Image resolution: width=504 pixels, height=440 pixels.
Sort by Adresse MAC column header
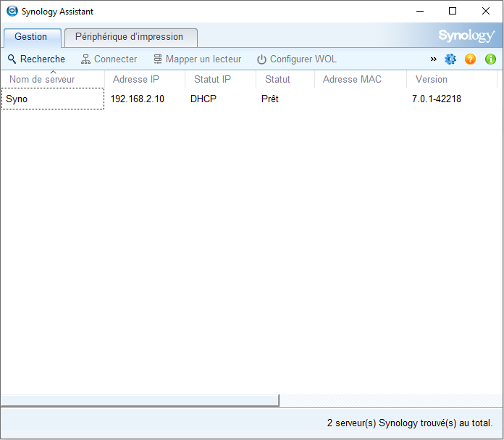tap(352, 80)
